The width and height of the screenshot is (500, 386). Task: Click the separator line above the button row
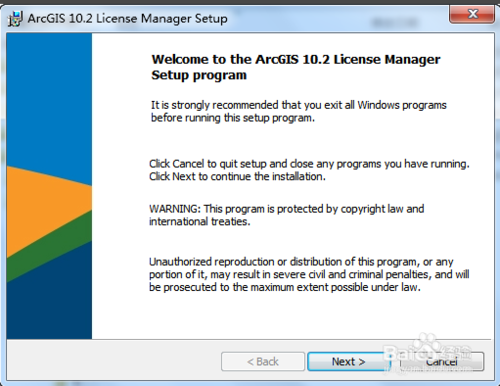pos(249,340)
